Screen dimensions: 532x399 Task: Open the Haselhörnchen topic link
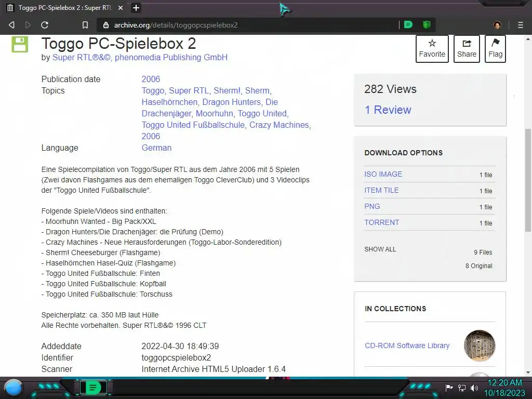pos(169,102)
